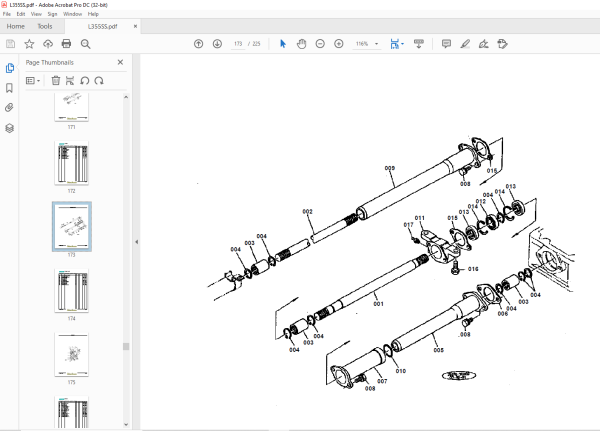Viewport: 600px width, 431px height.
Task: Open the Window menu
Action: click(x=72, y=14)
